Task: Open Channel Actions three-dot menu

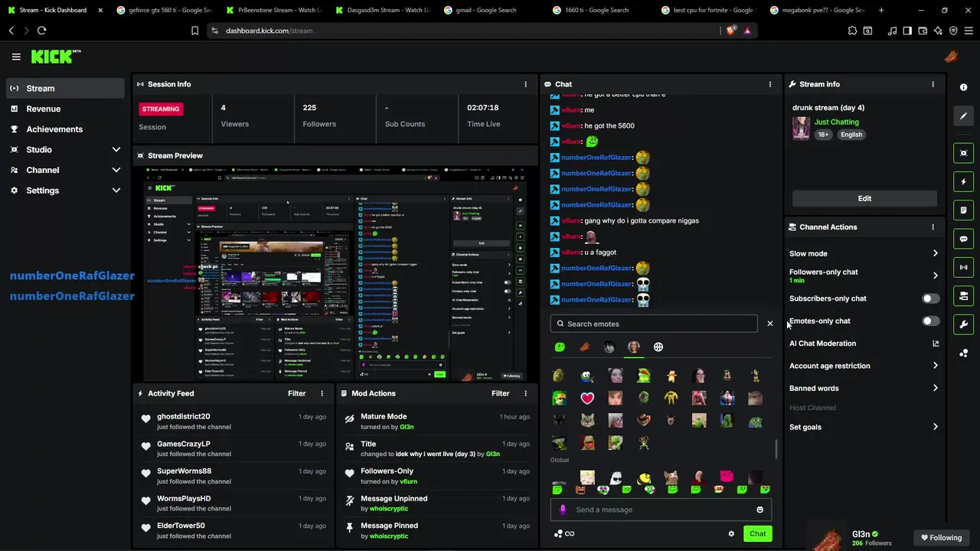Action: [933, 227]
